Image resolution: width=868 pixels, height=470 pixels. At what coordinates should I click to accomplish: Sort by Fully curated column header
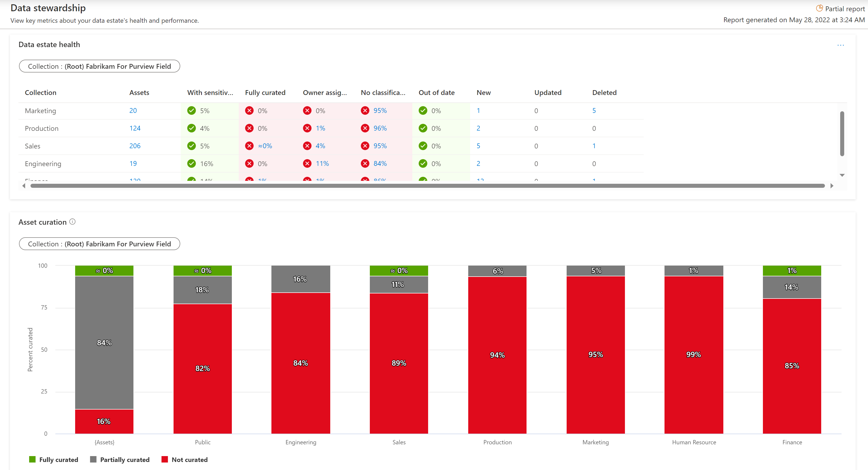pyautogui.click(x=265, y=92)
